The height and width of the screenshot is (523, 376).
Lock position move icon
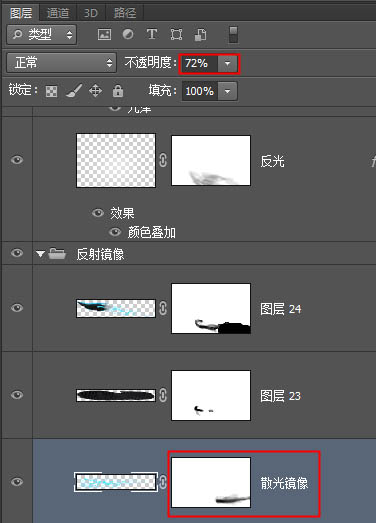tap(95, 91)
